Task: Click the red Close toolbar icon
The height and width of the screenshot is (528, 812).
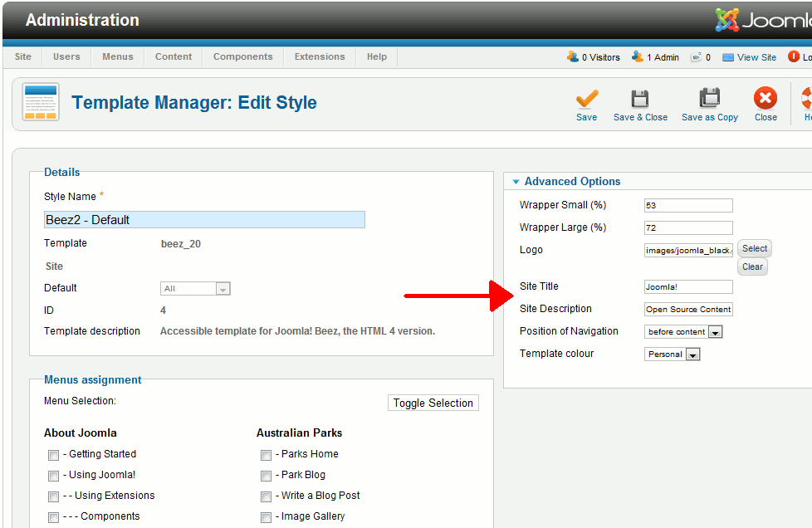Action: pyautogui.click(x=766, y=99)
